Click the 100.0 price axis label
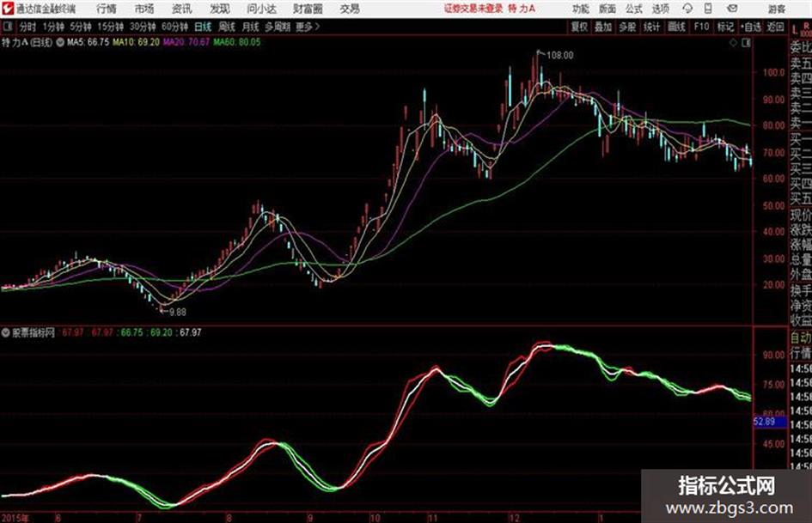Screen dimensions: 812x523 click(773, 73)
